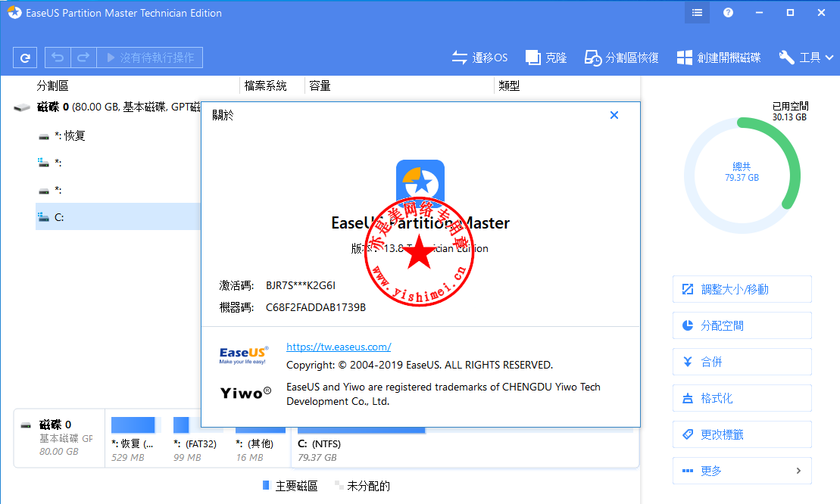
Task: Click the 機器碼 value C68F2FADDAB1739B
Action: [x=316, y=308]
